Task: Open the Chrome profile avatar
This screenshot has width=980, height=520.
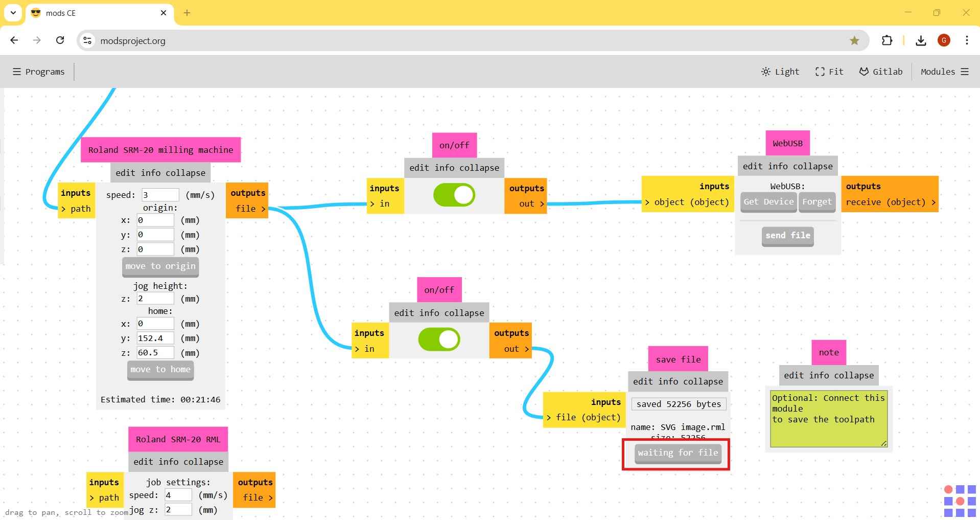Action: click(x=944, y=40)
